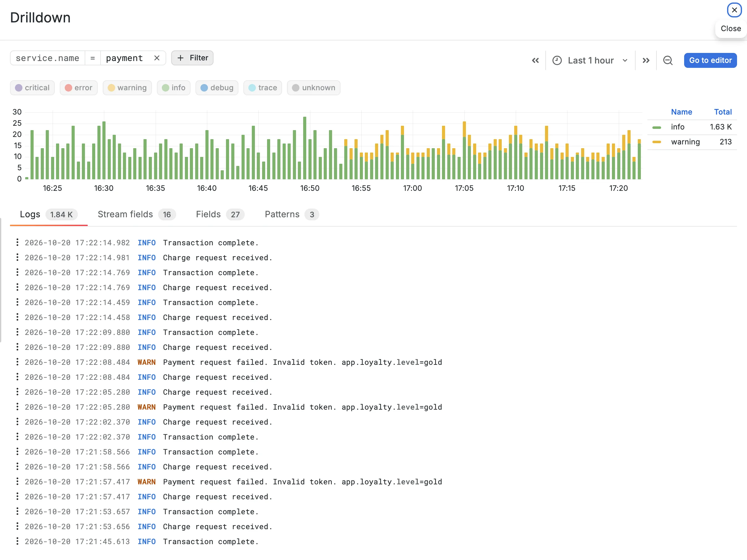747x560 pixels.
Task: Click WARN message at 17:22:08.484
Action: click(302, 362)
